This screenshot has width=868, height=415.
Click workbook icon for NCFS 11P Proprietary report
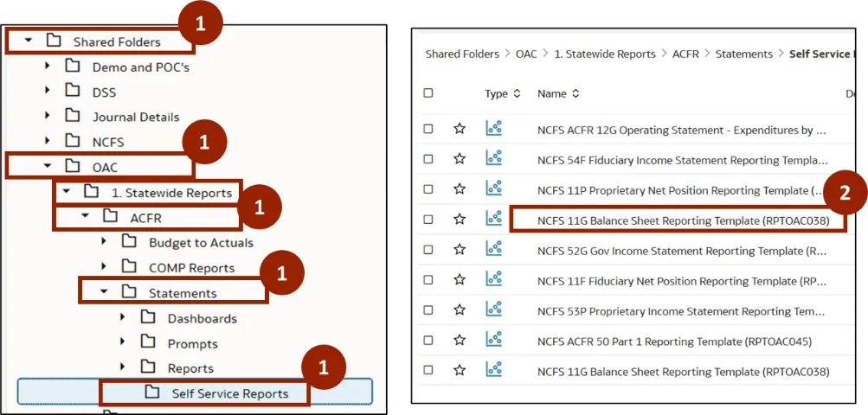coord(494,188)
